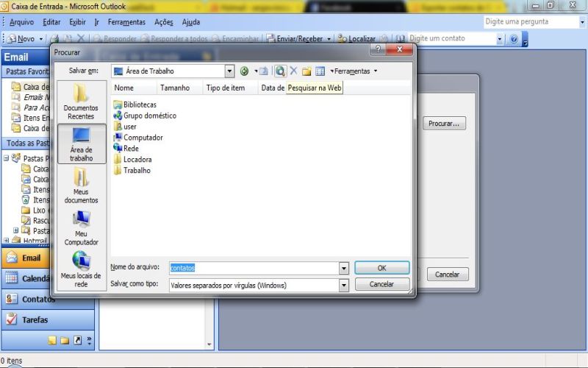Viewport: 588px width, 368px height.
Task: Open the Ajuda menu
Action: click(x=191, y=22)
